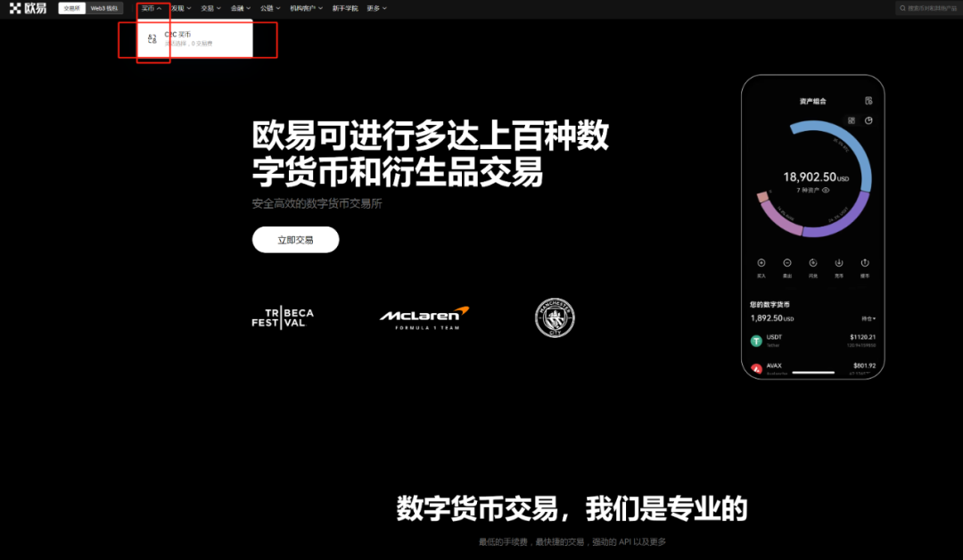Open the pie chart view icon beside 资产组合

(869, 119)
